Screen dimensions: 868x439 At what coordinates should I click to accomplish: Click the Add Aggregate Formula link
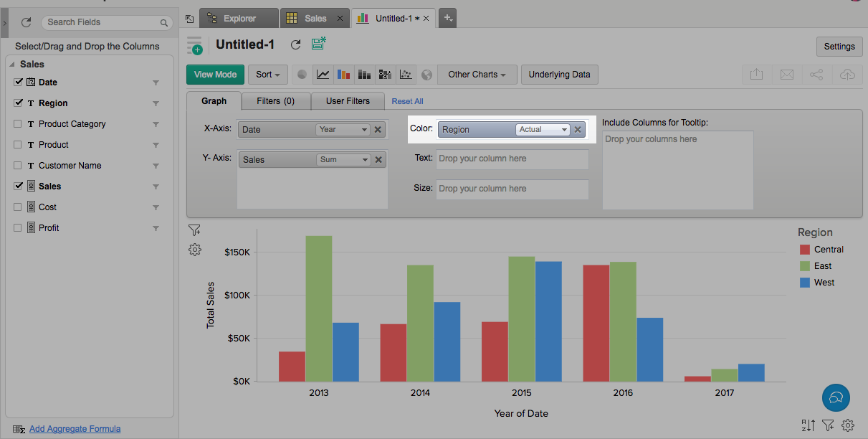point(75,429)
